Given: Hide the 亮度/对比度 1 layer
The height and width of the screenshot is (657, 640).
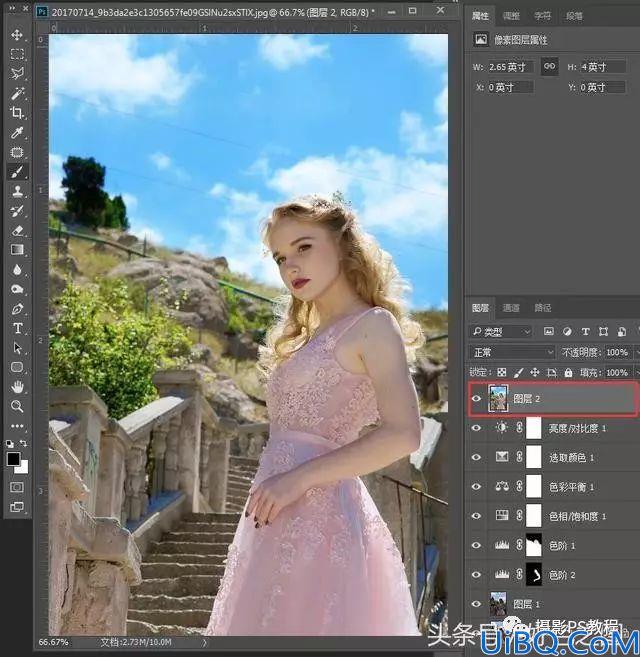Looking at the screenshot, I should click(477, 428).
